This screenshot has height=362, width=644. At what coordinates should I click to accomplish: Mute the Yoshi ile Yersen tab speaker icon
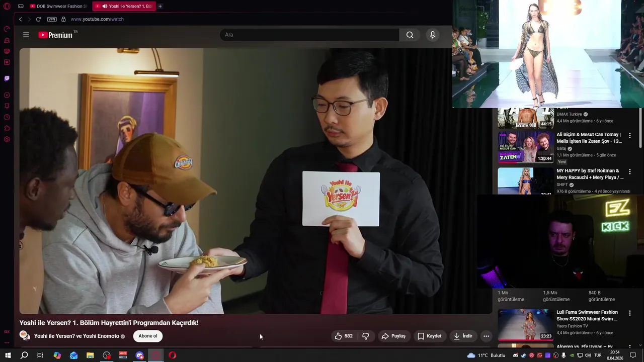click(x=105, y=6)
